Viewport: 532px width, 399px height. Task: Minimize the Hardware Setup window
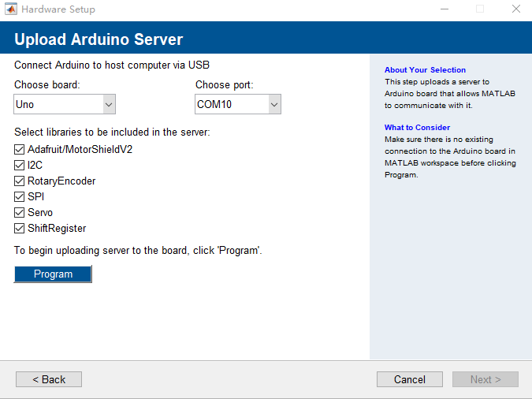(x=445, y=9)
